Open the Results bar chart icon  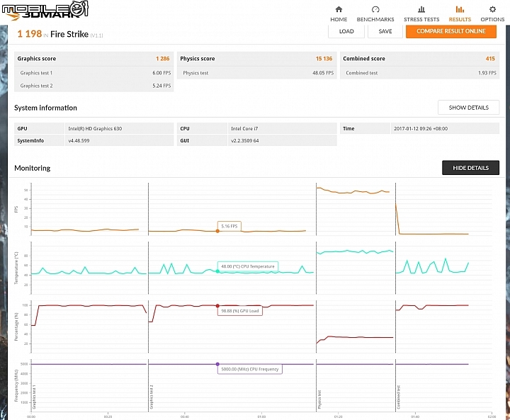460,9
